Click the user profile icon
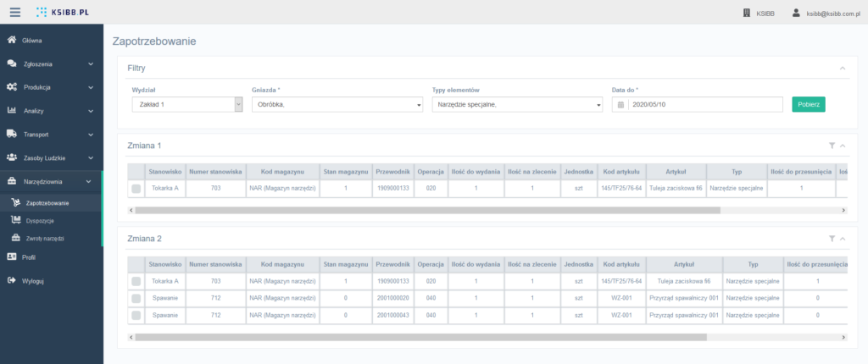The width and height of the screenshot is (868, 364). 796,14
